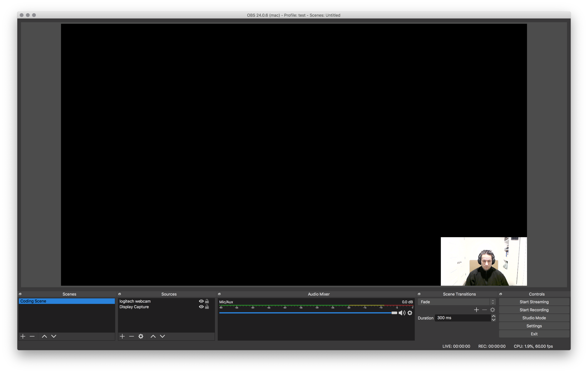Adjust the Mic/Aux volume slider
The width and height of the screenshot is (588, 373).
coord(394,313)
